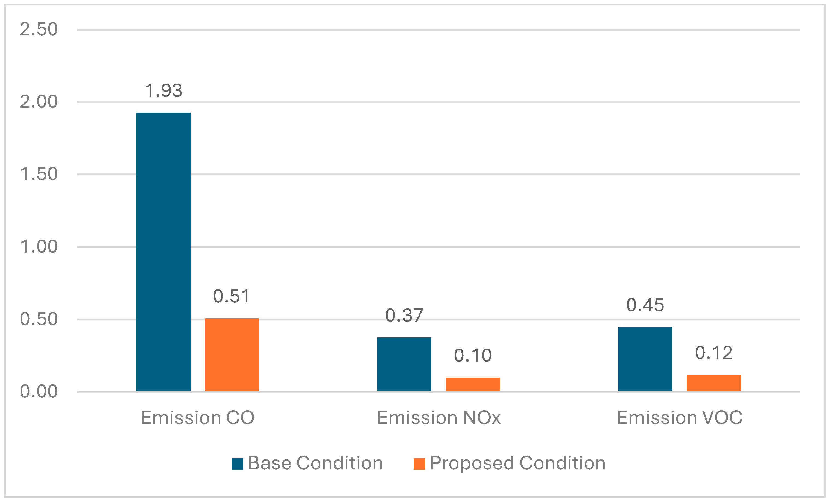Click the orange Emission CO bar
This screenshot has height=504, width=831.
(232, 355)
